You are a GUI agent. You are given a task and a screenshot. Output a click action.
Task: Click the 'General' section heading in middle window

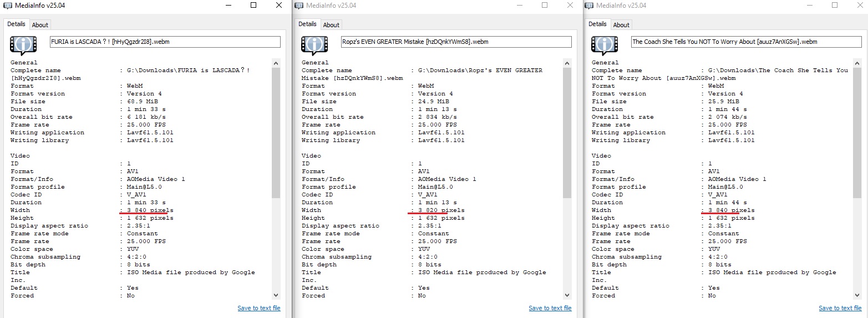tap(315, 63)
